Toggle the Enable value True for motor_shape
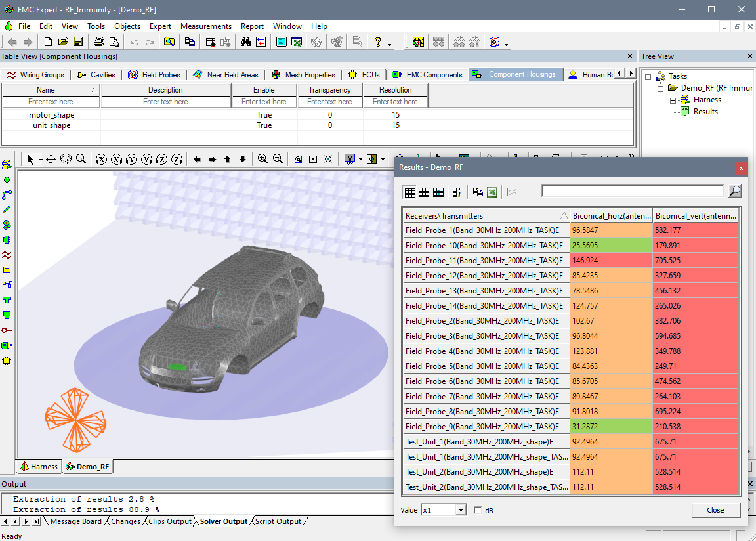756x541 pixels. 264,115
